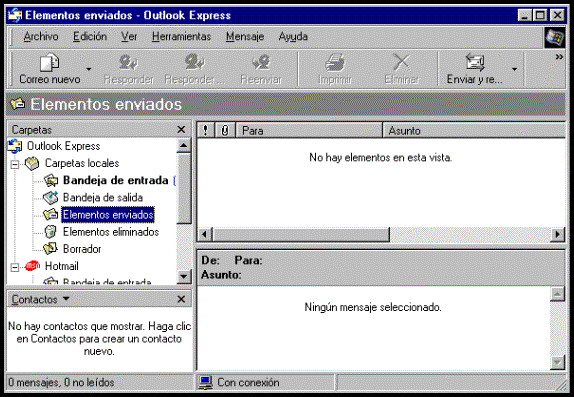Collapse the Hotmail account node
This screenshot has height=397, width=574.
pos(15,267)
